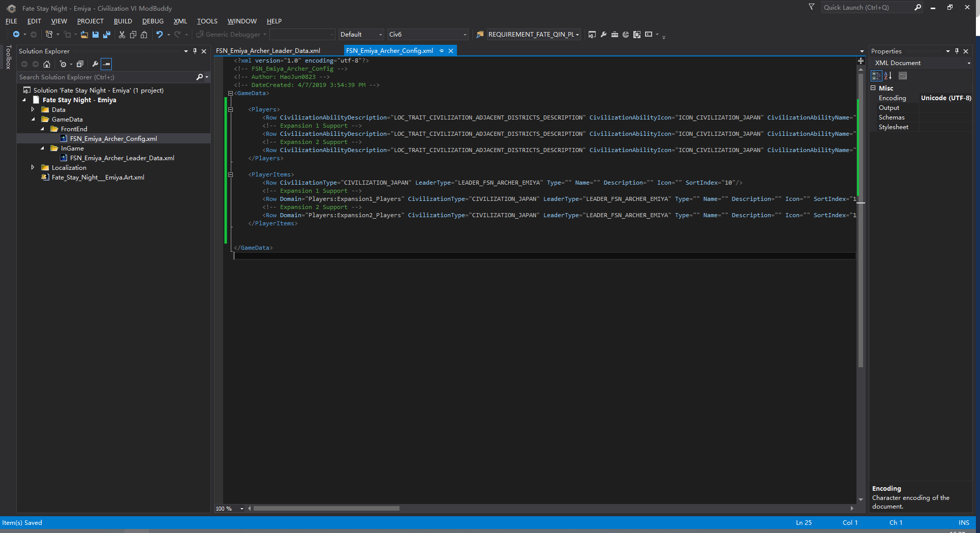Pin the Solution Explorer panel

click(x=195, y=51)
